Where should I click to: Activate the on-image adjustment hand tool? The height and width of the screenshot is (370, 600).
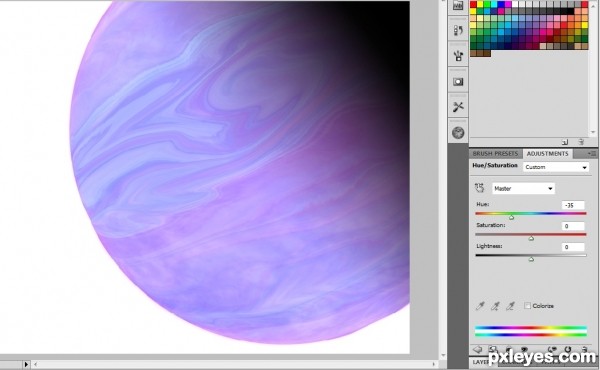coord(479,188)
